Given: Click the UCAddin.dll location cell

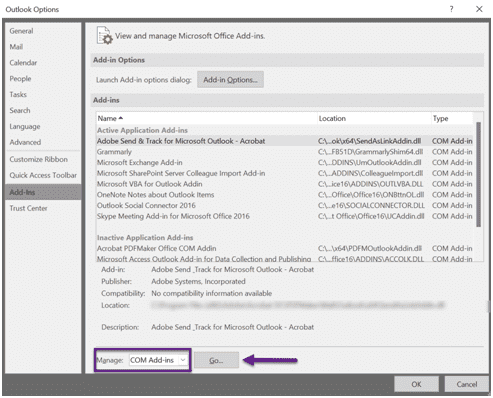Looking at the screenshot, I should (x=371, y=216).
